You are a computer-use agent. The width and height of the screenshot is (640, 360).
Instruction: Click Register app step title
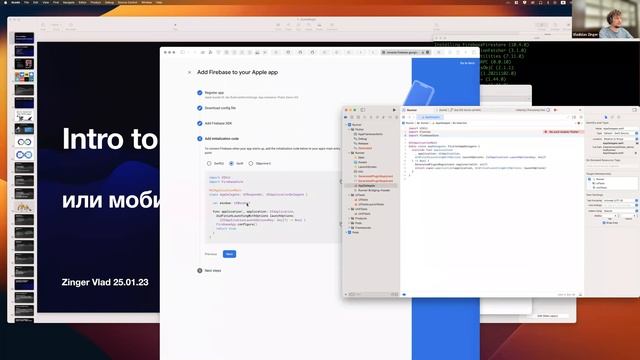tap(214, 93)
